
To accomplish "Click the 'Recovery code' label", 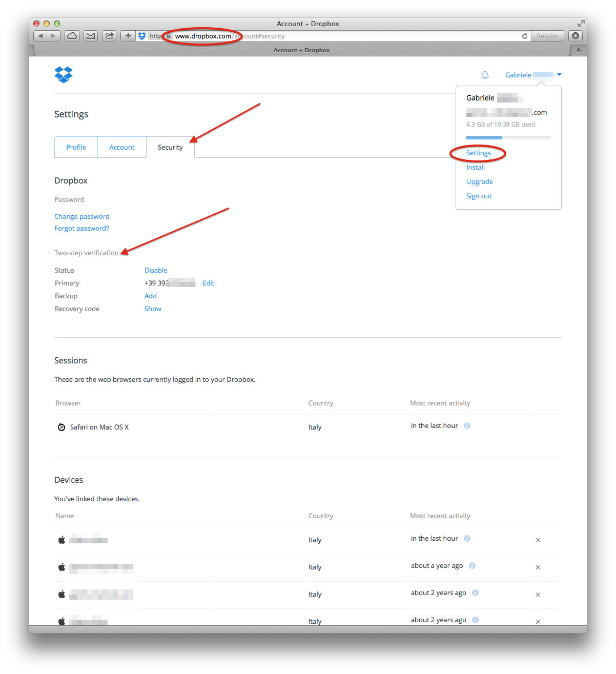I will tap(77, 309).
